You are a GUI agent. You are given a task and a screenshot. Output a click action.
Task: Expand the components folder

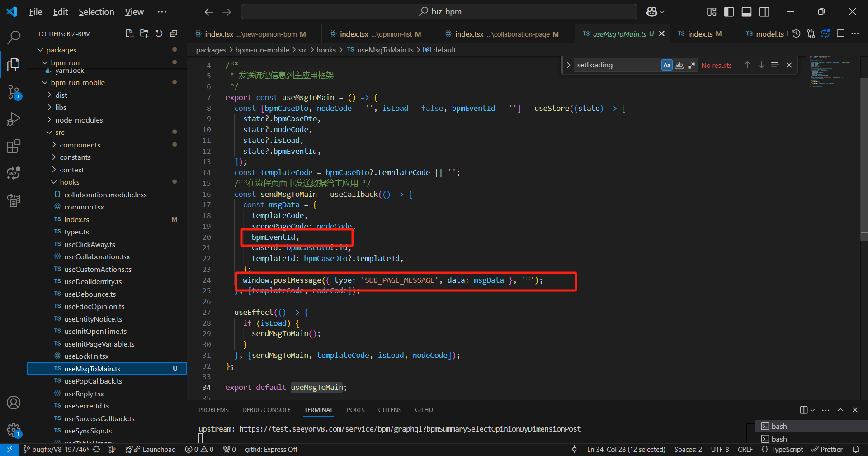pyautogui.click(x=80, y=145)
